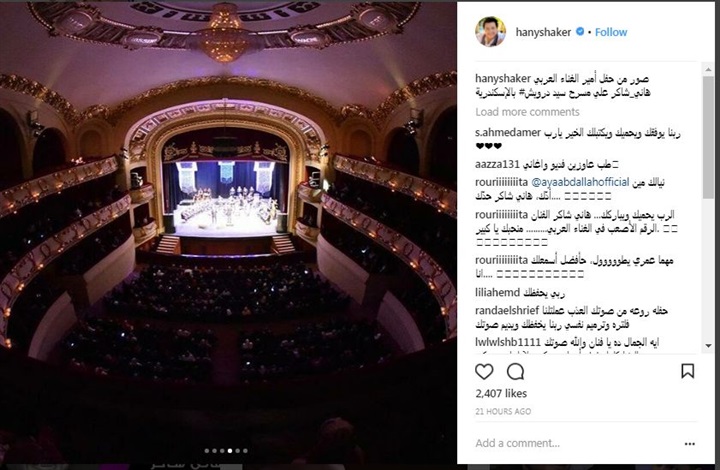The width and height of the screenshot is (720, 470).
Task: Open the three-dot more options menu
Action: pyautogui.click(x=690, y=444)
